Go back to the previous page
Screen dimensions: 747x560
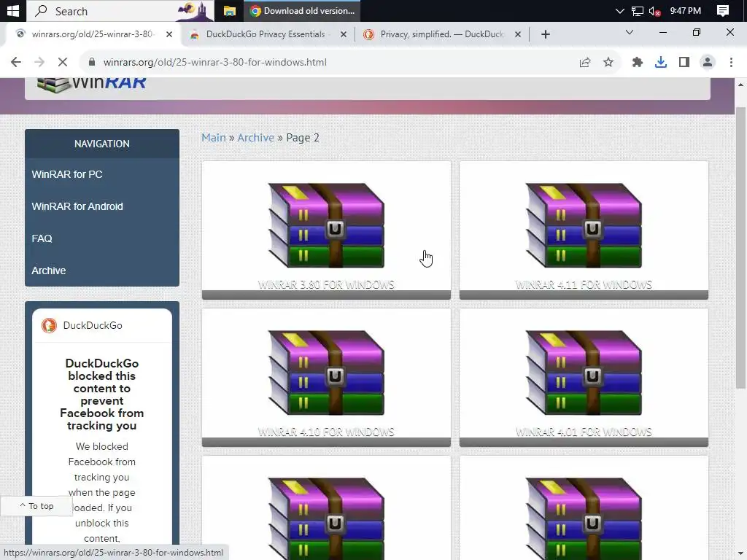16,62
